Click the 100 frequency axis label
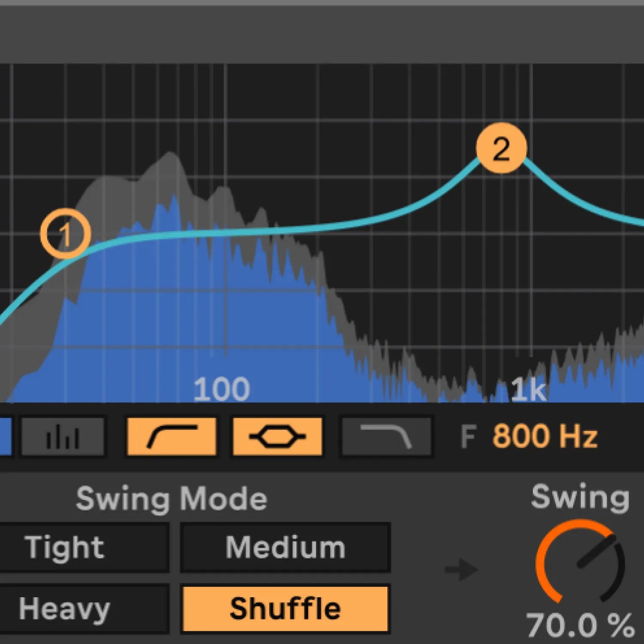This screenshot has height=644, width=644. [x=222, y=389]
